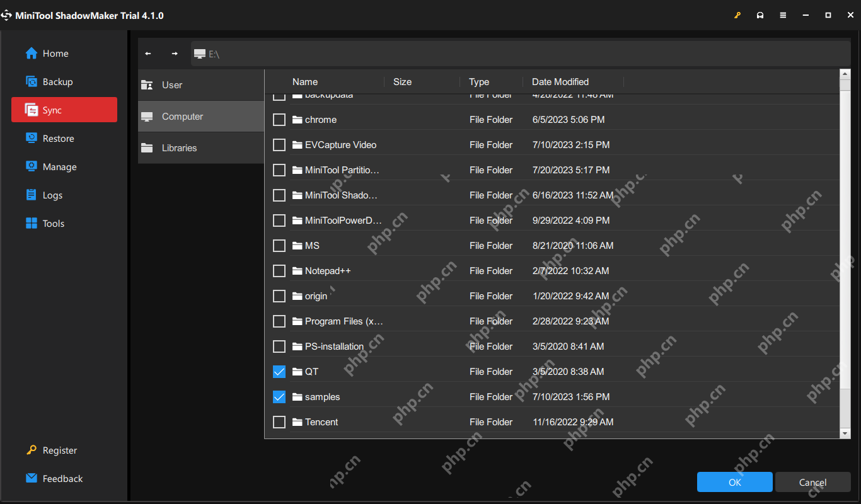Click the file list scrollbar down arrow
The width and height of the screenshot is (861, 504).
tap(845, 433)
